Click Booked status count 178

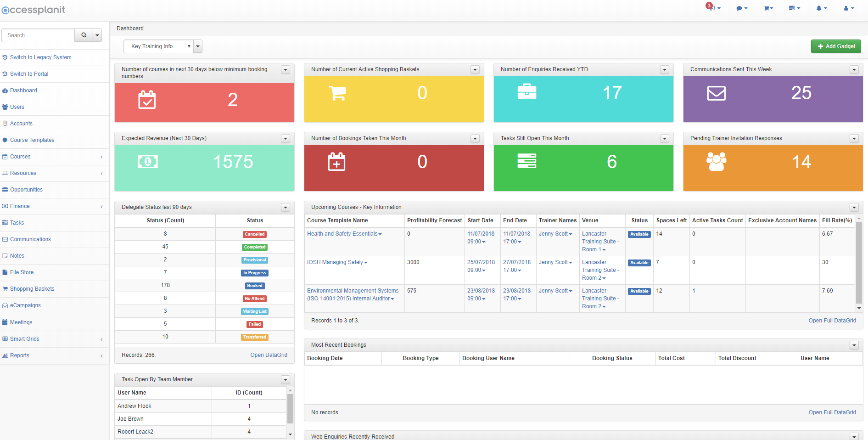(165, 285)
